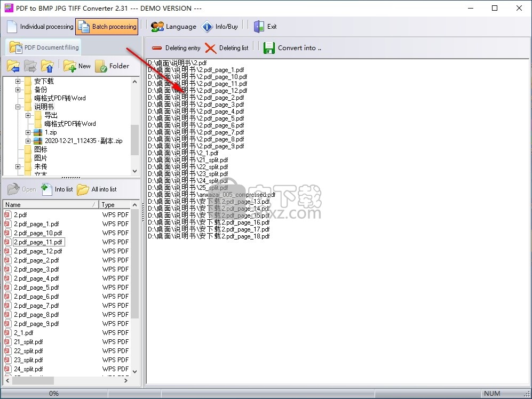
Task: Click the folder back arrow icon
Action: coord(13,66)
